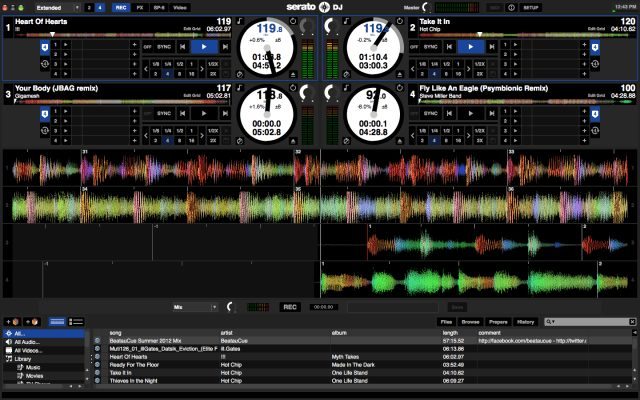The width and height of the screenshot is (640, 400).
Task: Select the saved loops tab on deck 1
Action: tap(45, 64)
